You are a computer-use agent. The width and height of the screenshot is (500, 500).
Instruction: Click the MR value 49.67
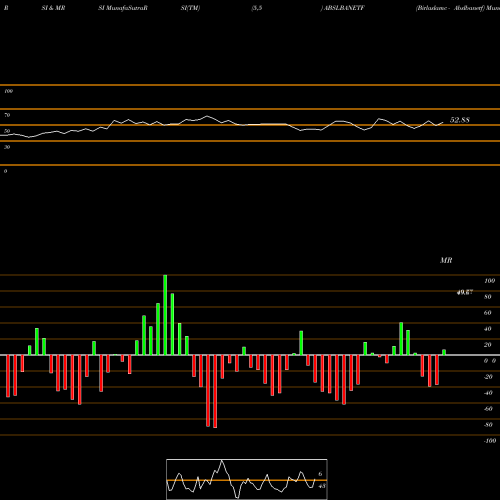465,292
